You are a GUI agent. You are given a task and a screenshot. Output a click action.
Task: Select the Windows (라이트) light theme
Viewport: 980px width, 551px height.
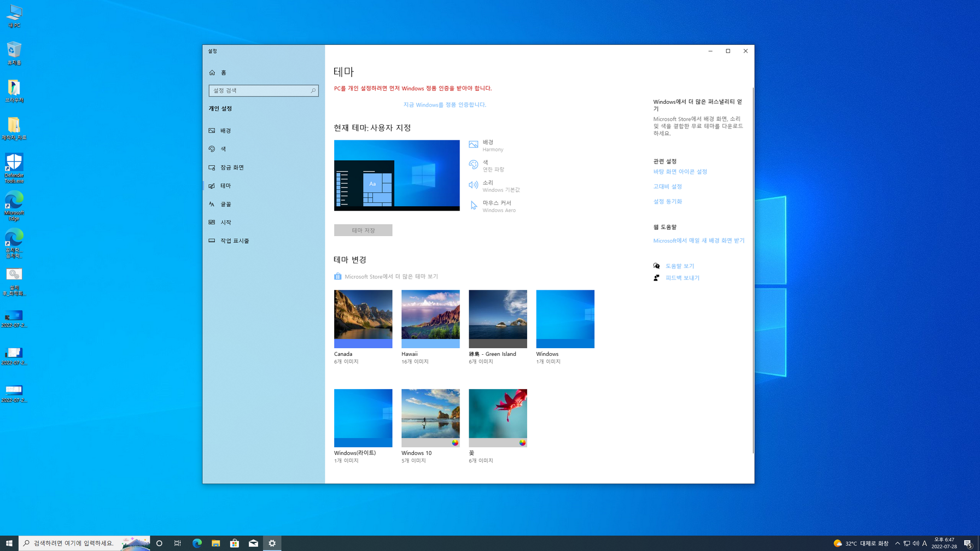pyautogui.click(x=363, y=418)
